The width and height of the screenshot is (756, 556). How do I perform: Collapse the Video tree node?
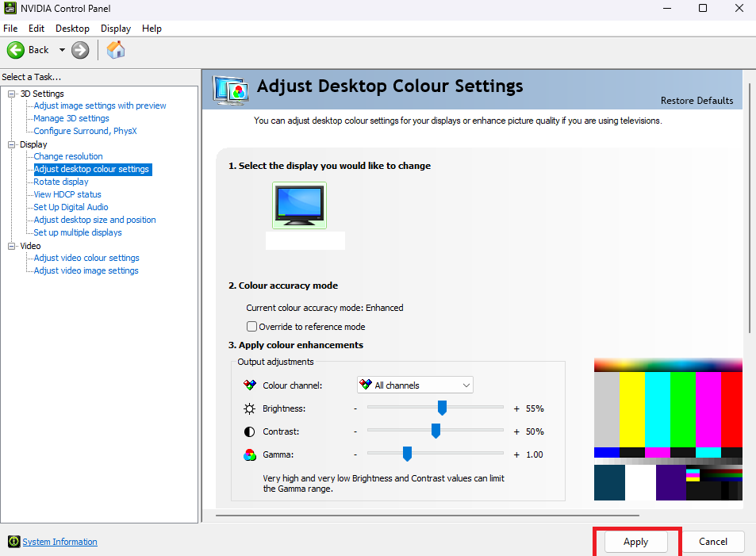tap(12, 246)
